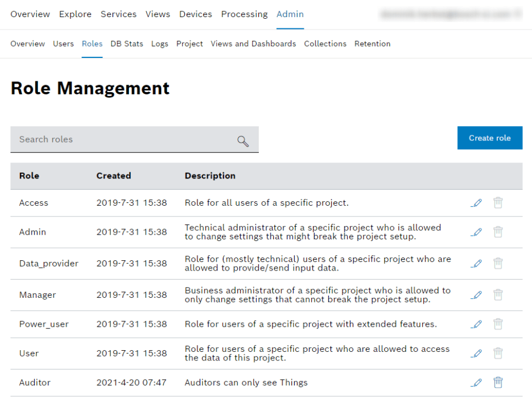The image size is (532, 407).
Task: Select Devices in the top navigation
Action: click(195, 14)
